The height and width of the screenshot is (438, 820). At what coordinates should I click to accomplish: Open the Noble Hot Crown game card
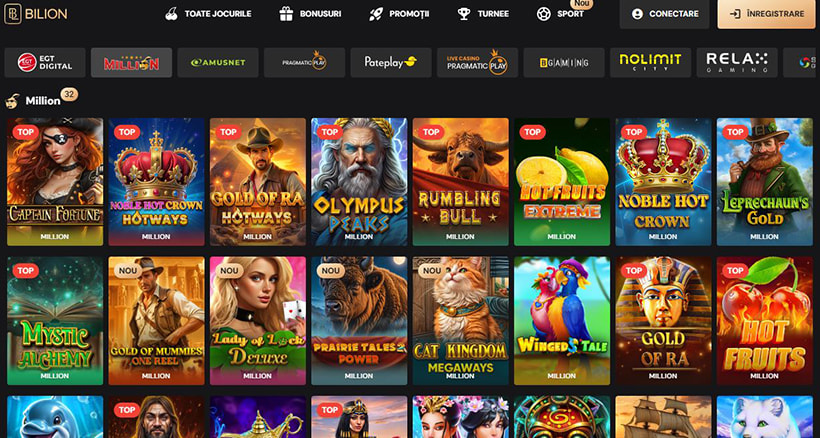(664, 181)
